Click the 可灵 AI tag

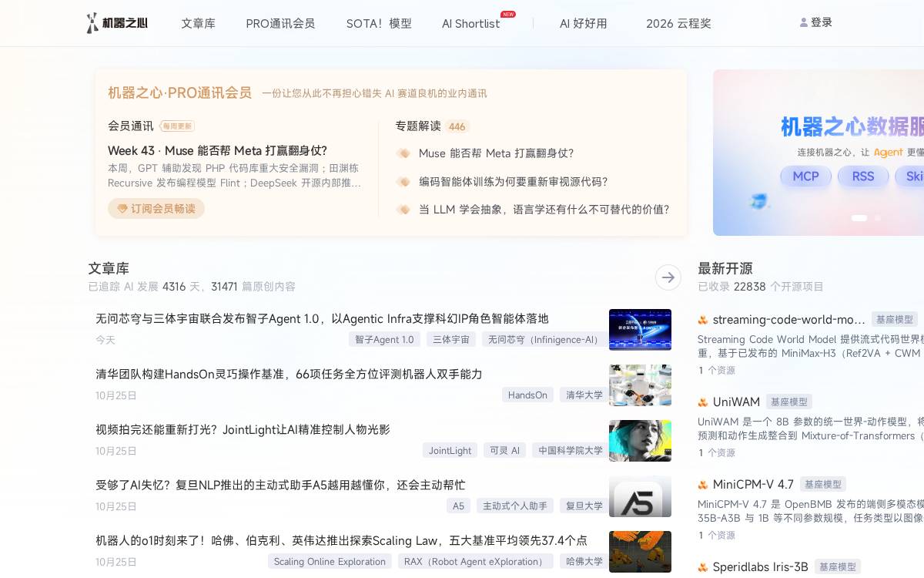[505, 451]
